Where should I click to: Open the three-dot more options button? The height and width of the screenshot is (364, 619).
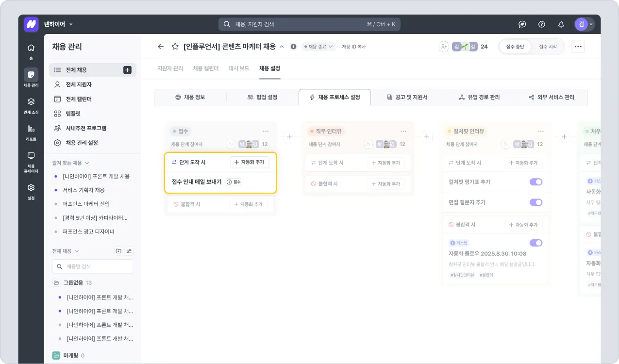578,47
